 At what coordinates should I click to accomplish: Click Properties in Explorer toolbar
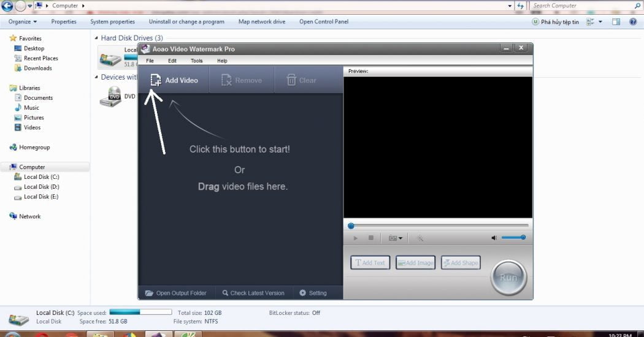(x=64, y=22)
